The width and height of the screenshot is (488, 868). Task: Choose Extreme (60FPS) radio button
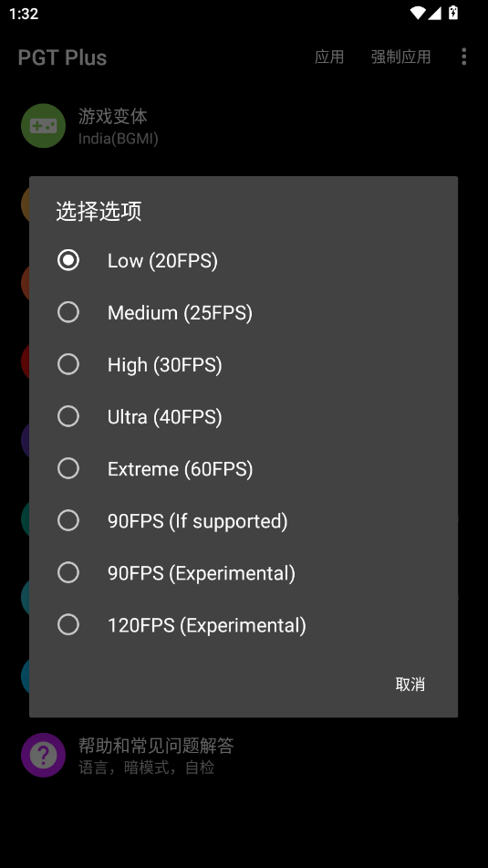coord(244,469)
